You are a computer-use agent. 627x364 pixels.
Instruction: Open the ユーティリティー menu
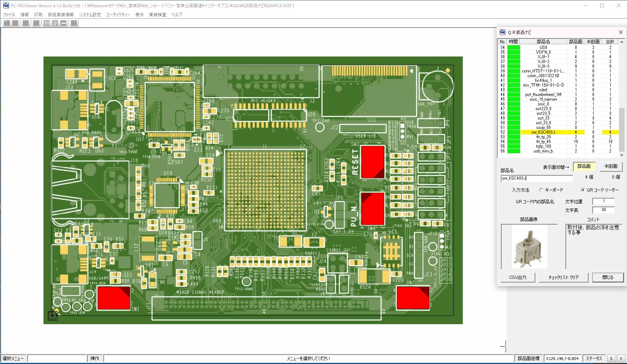[118, 15]
